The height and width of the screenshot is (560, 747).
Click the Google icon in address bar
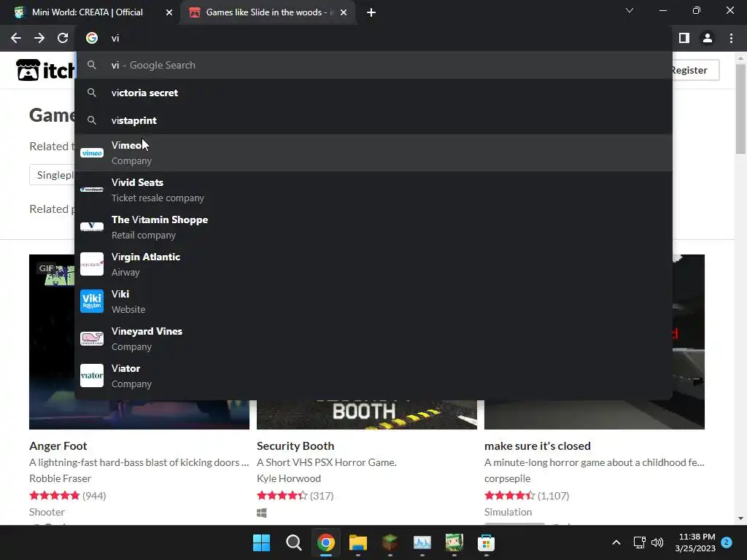pyautogui.click(x=92, y=38)
